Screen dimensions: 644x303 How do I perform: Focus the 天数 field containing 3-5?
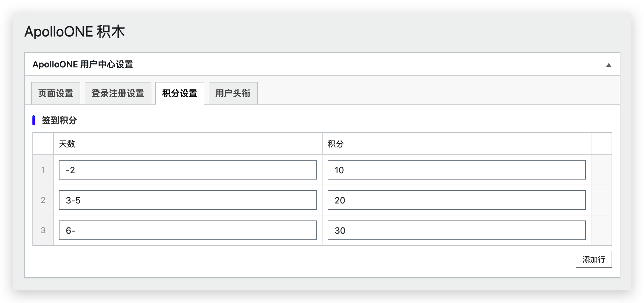[188, 200]
